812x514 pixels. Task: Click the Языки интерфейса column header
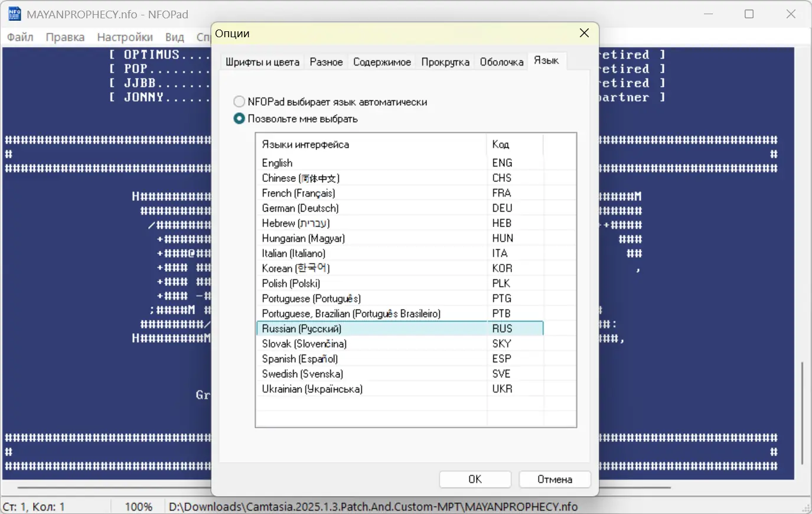pos(371,144)
